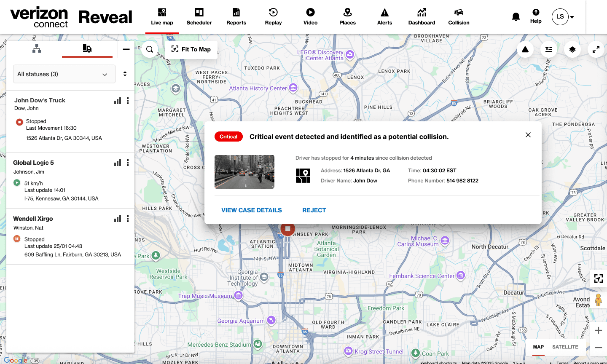The width and height of the screenshot is (607, 364).
Task: Click the phone number 514 982 8122
Action: point(462,181)
